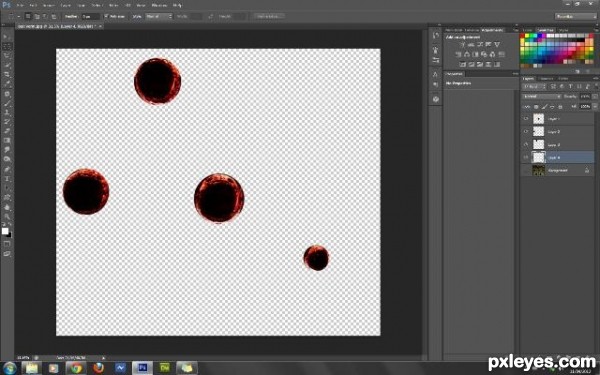
Task: Add a Brightness/Contrast adjustment
Action: 462,45
